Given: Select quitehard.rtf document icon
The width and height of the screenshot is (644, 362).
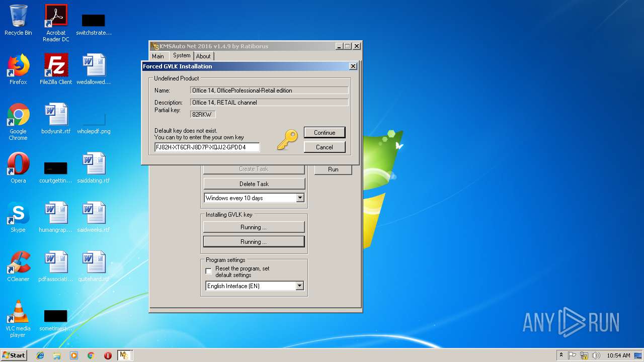Looking at the screenshot, I should click(94, 266).
